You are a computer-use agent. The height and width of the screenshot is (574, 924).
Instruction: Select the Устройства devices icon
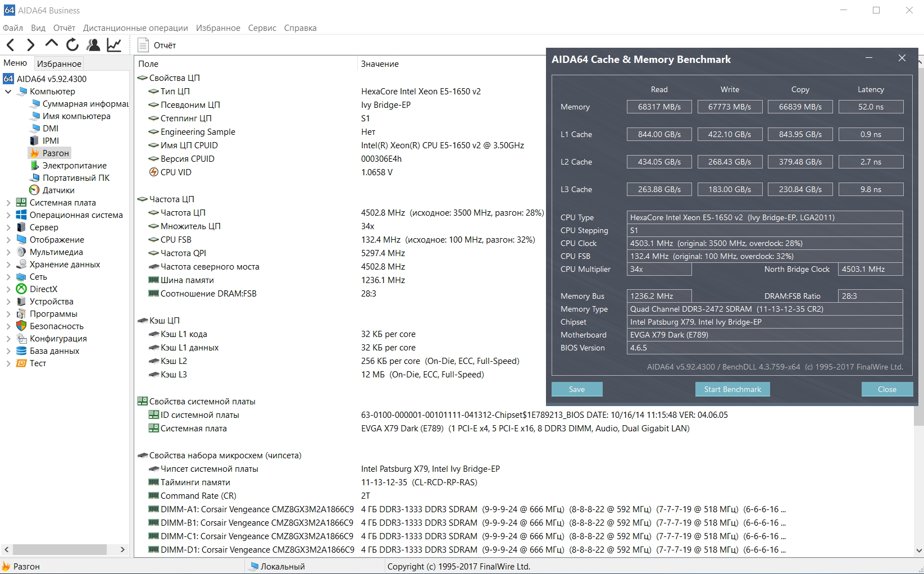tap(21, 301)
